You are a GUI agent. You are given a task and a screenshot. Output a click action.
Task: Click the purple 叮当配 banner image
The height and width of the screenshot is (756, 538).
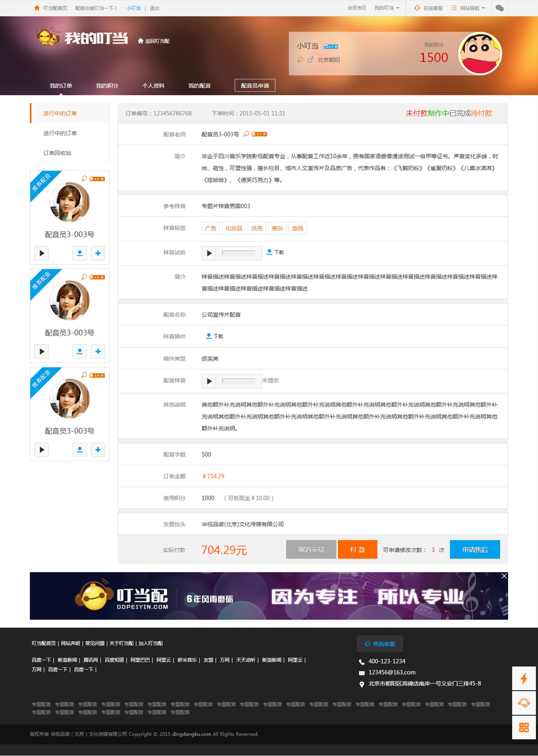pyautogui.click(x=269, y=596)
